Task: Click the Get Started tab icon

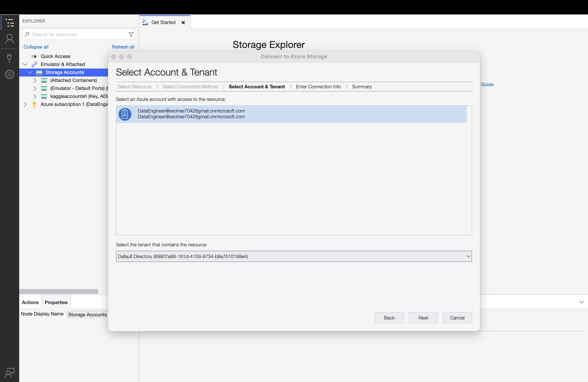Action: [x=145, y=22]
